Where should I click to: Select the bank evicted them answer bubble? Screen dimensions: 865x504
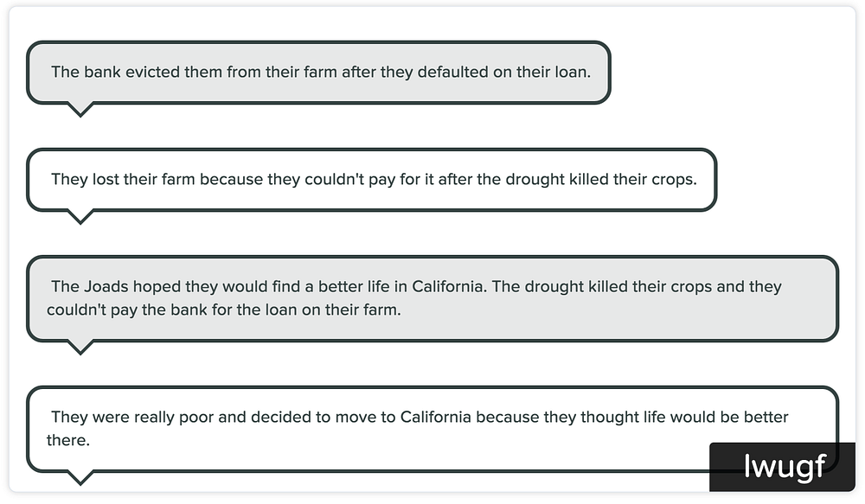tap(318, 73)
